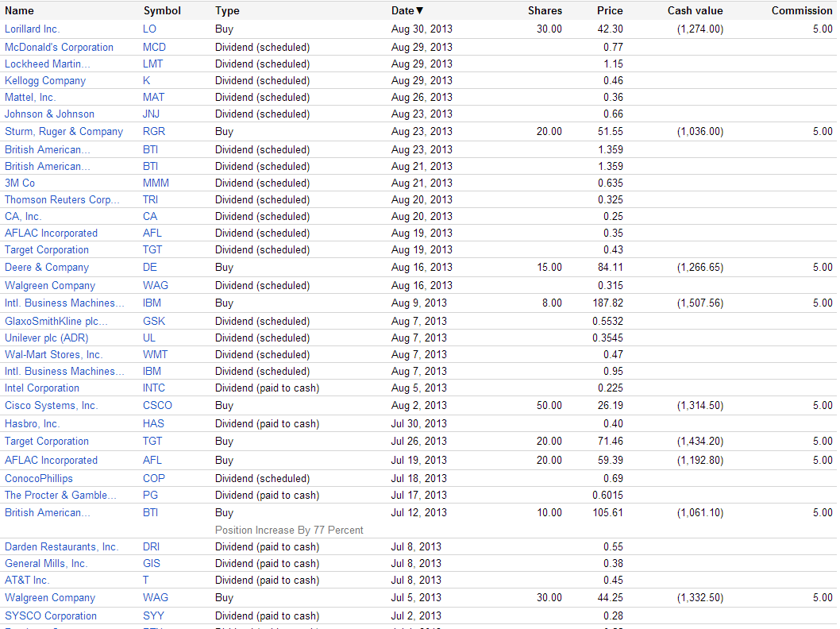The width and height of the screenshot is (840, 629).
Task: Click the HAS ticker symbol
Action: pos(153,423)
